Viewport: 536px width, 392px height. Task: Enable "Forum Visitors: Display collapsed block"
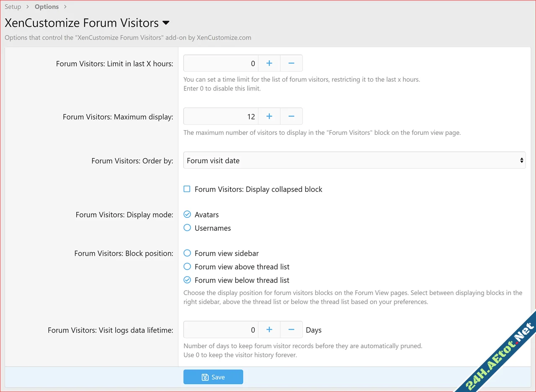coord(186,189)
